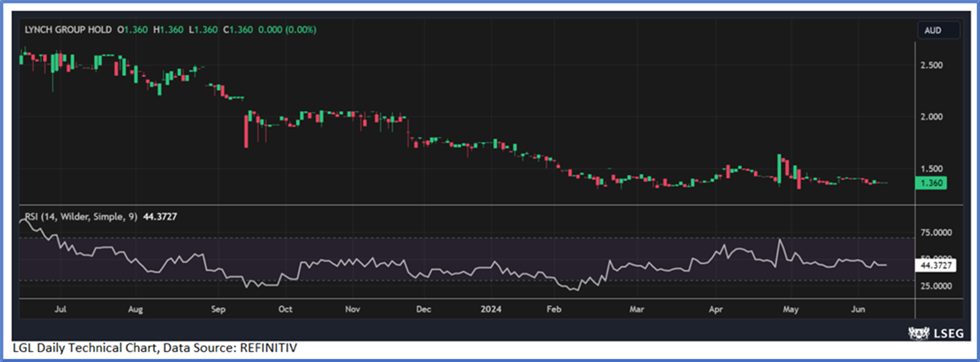Select the Apr marker on time axis
Image resolution: width=980 pixels, height=362 pixels.
pyautogui.click(x=717, y=308)
